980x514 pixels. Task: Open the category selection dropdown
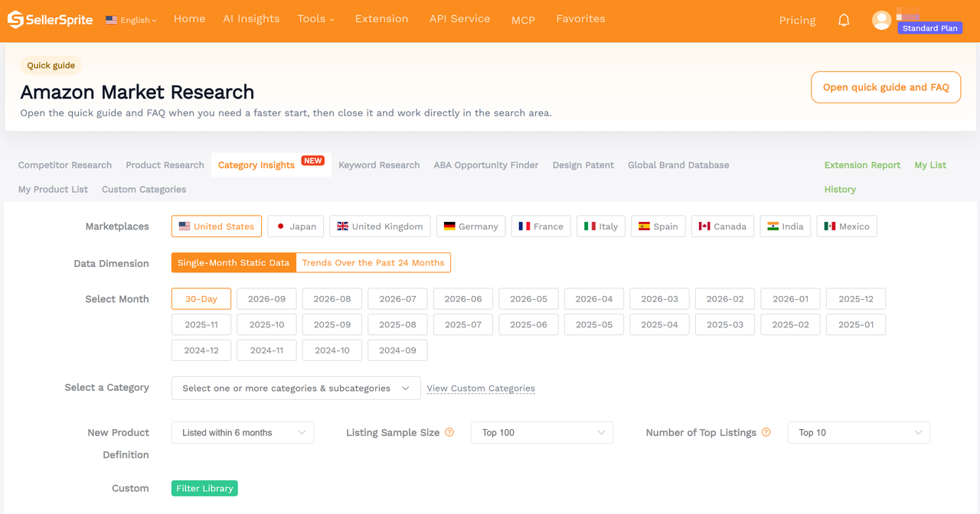click(296, 388)
